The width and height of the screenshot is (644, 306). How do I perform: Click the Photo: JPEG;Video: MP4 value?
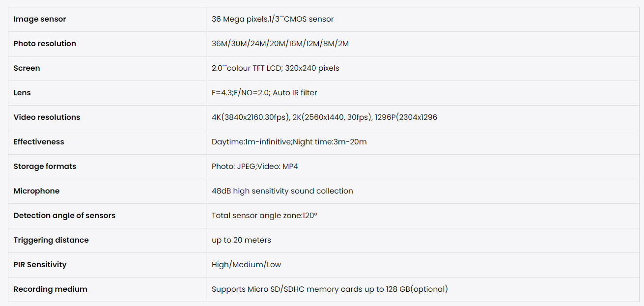(254, 167)
